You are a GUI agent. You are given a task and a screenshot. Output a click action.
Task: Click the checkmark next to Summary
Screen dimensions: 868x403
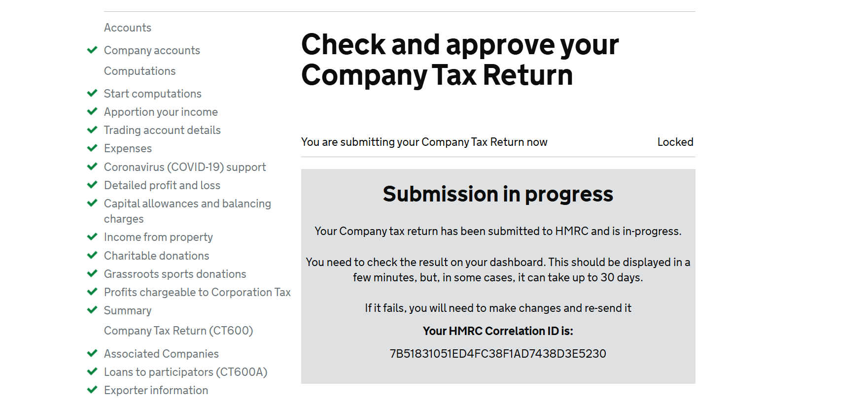pyautogui.click(x=92, y=310)
